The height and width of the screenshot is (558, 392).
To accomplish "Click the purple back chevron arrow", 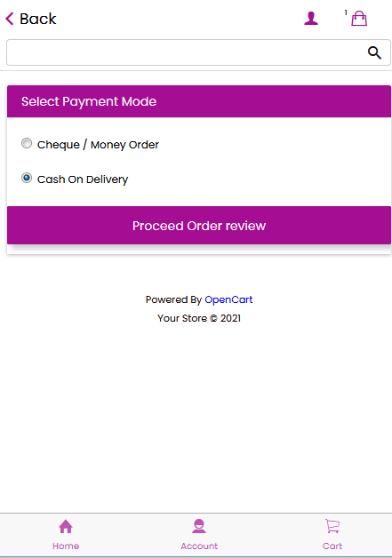I will 10,19.
